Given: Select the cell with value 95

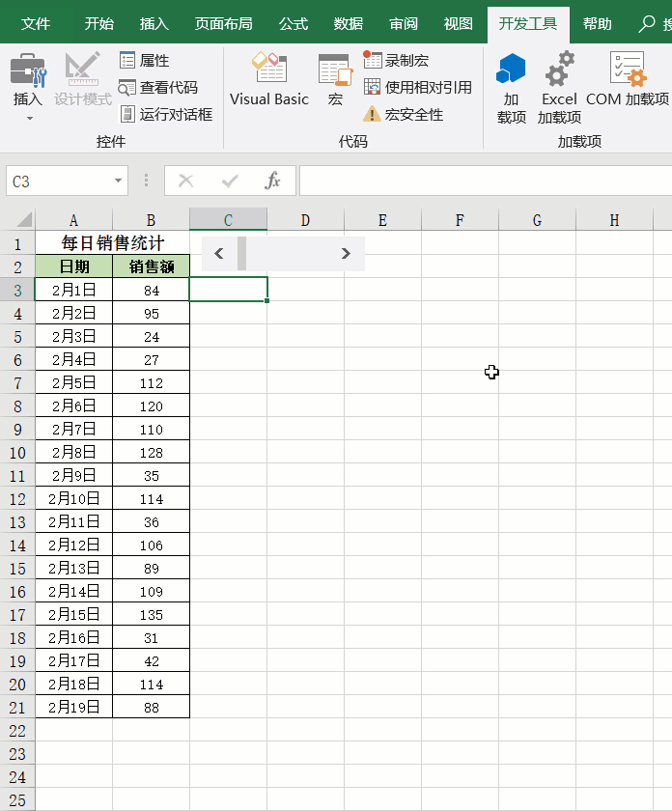Looking at the screenshot, I should (151, 313).
